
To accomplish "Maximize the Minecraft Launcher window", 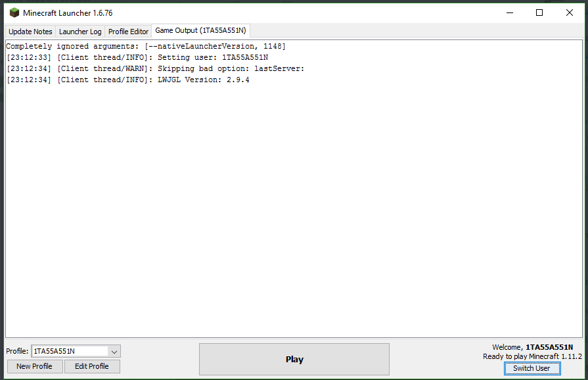I will click(539, 12).
